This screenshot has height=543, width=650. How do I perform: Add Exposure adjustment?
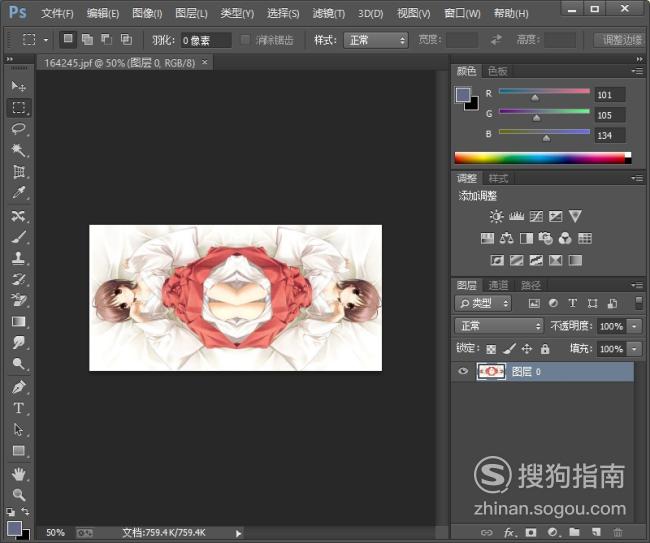tap(555, 216)
